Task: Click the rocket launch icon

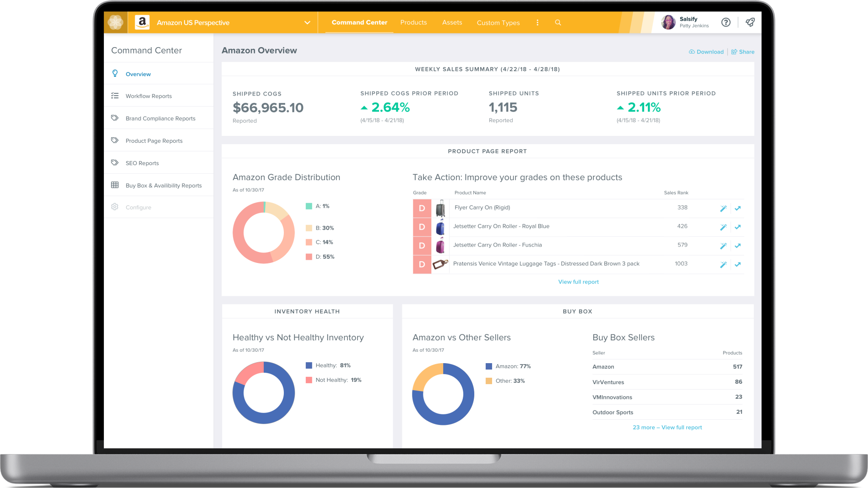Action: [x=750, y=22]
